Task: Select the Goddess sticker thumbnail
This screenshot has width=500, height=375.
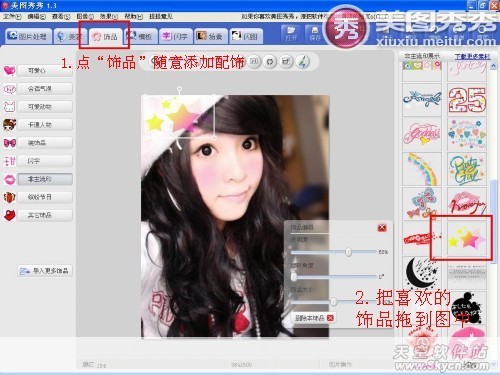Action: [x=422, y=134]
